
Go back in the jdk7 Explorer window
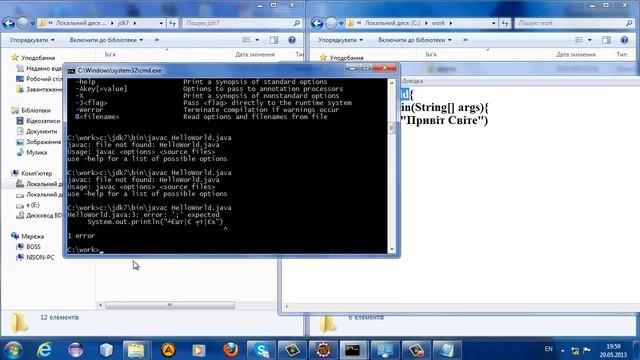(x=9, y=23)
